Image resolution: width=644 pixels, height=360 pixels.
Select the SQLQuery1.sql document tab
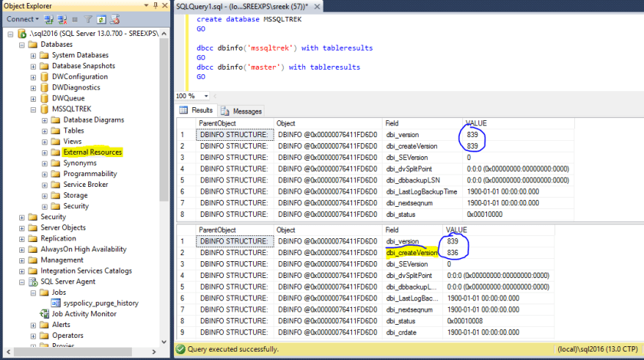242,5
